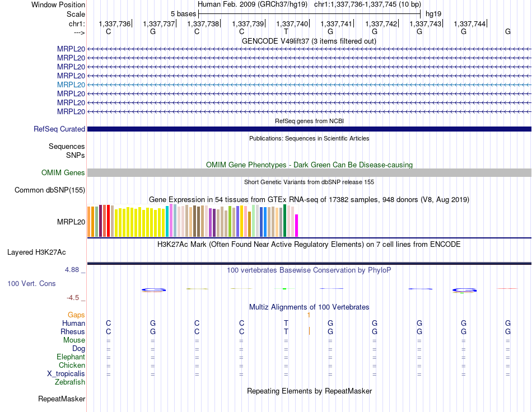Click the Window Position label
532x412 pixels.
(58, 4)
